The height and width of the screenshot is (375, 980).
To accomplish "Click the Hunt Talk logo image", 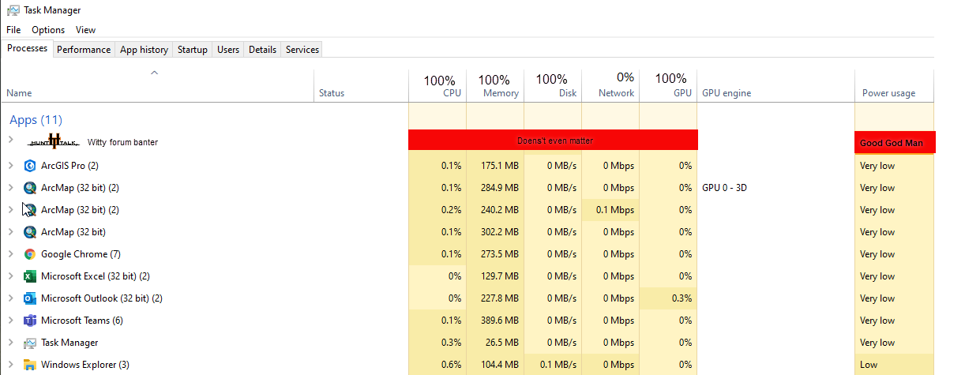I will [x=54, y=141].
